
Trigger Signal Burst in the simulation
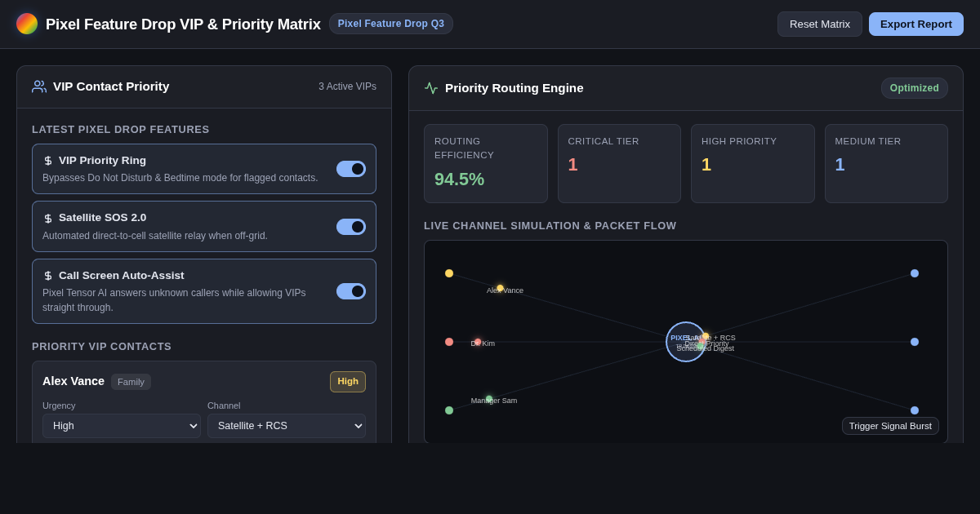[890, 426]
